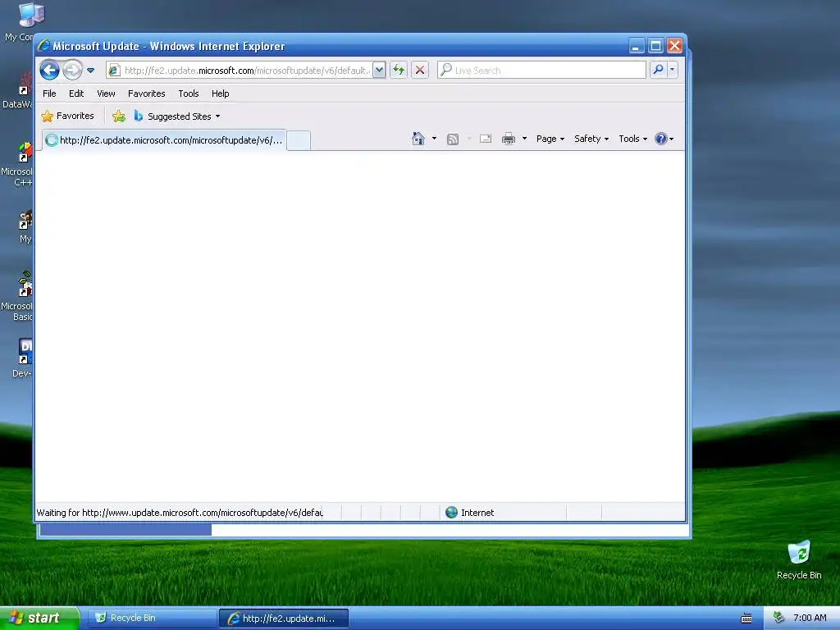Click the Print icon
This screenshot has height=630, width=840.
(x=509, y=139)
